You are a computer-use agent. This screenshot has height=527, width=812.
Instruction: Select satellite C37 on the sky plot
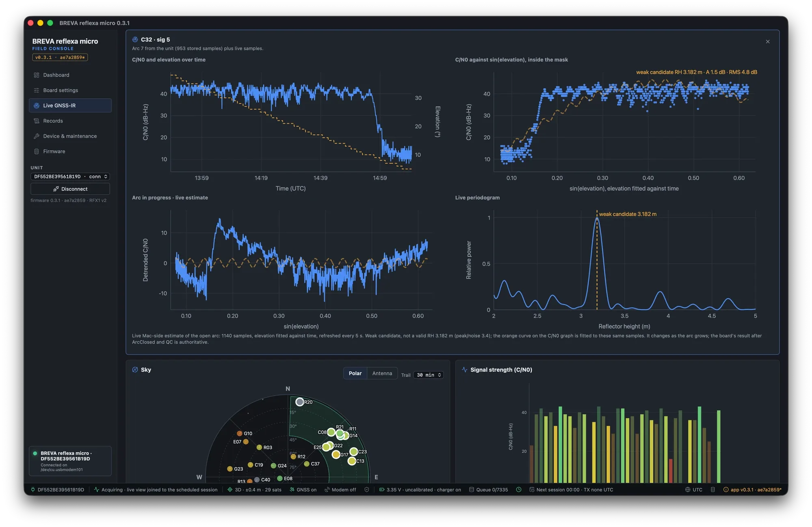[x=307, y=464]
